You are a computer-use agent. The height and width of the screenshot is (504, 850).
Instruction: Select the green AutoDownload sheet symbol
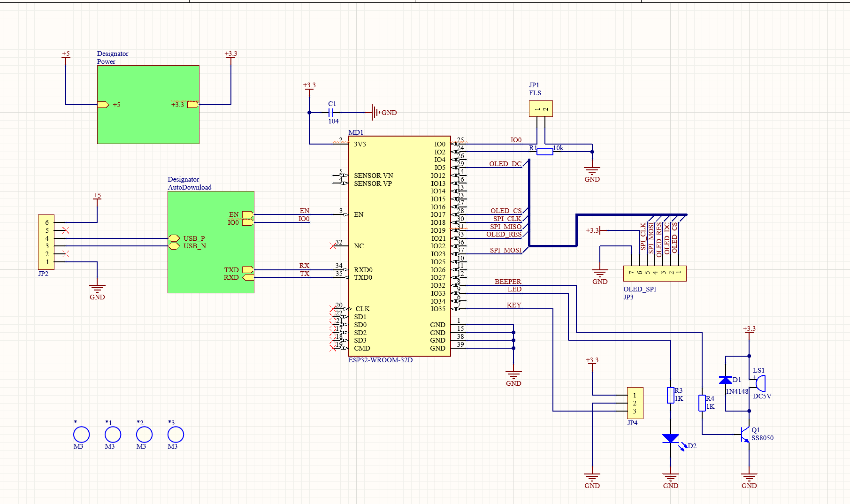pos(211,242)
